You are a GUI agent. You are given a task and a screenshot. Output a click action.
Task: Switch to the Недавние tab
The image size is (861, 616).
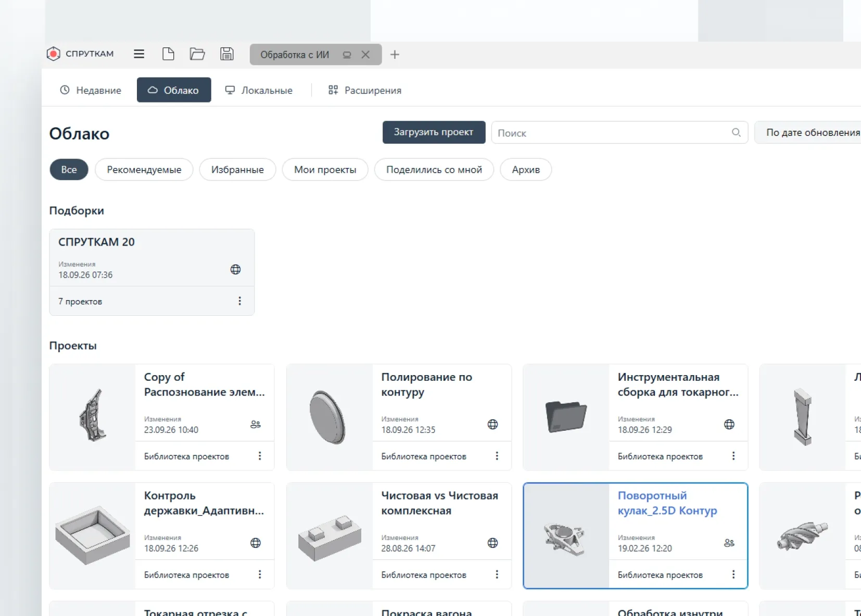91,90
